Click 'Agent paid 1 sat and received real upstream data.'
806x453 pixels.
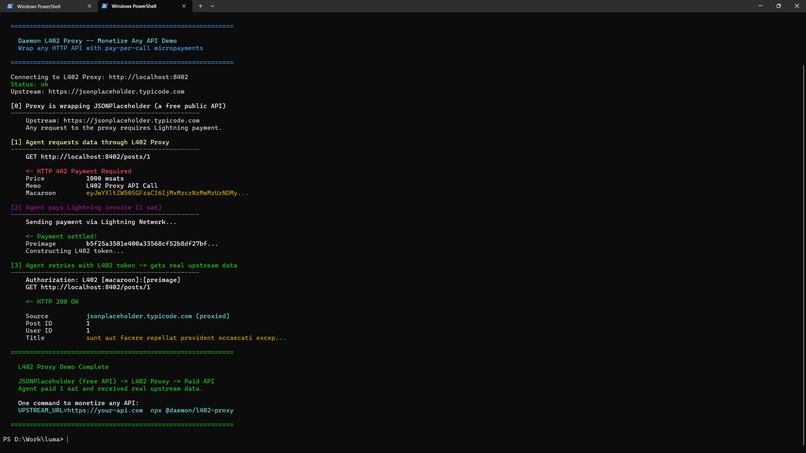pos(111,388)
